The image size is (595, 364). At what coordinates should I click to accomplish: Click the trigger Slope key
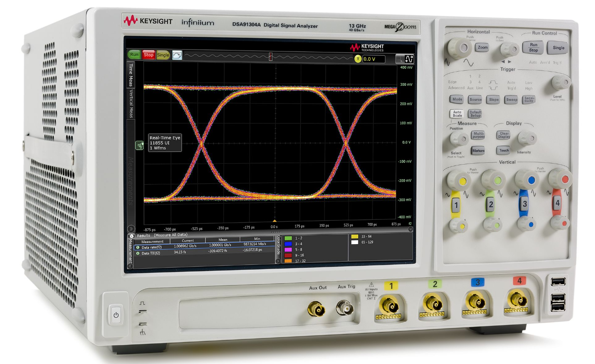coord(494,100)
